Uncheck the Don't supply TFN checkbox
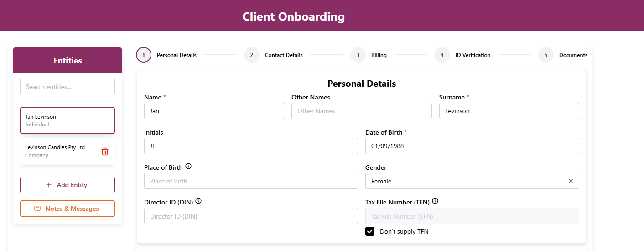644x251 pixels. coord(370,231)
